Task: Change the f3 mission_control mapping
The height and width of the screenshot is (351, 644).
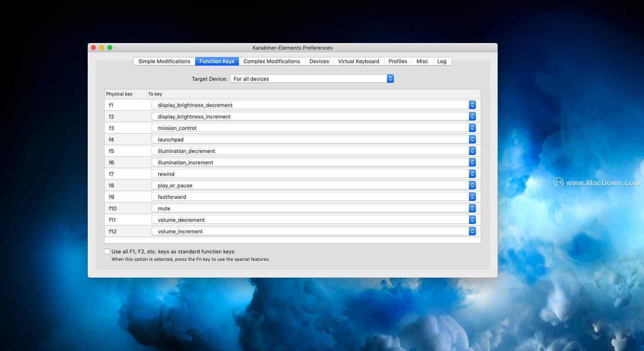Action: (314, 128)
